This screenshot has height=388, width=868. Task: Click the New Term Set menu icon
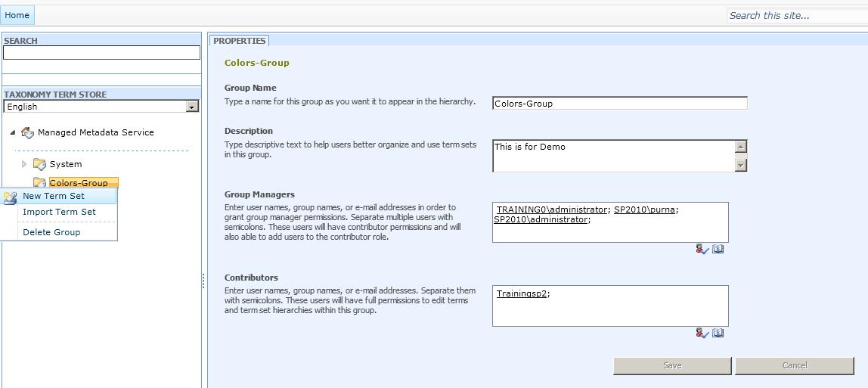click(9, 197)
